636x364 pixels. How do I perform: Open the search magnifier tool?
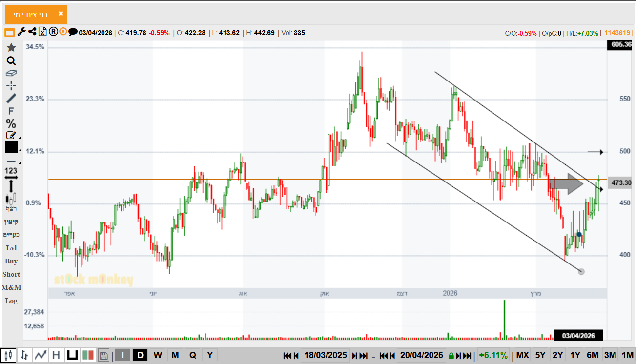(11, 61)
